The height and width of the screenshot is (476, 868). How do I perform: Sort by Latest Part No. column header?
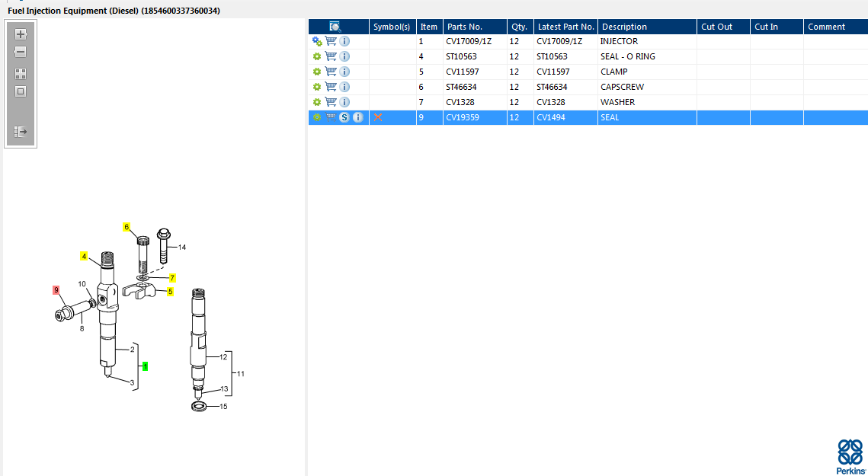tap(565, 27)
